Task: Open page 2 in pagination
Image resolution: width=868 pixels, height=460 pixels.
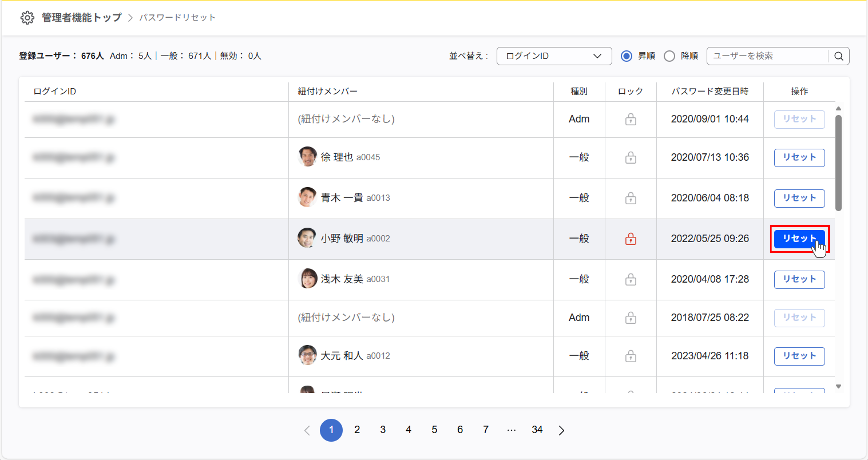Action: [357, 430]
